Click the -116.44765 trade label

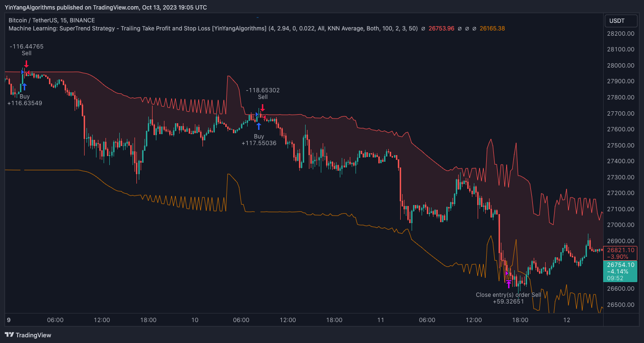[x=27, y=47]
